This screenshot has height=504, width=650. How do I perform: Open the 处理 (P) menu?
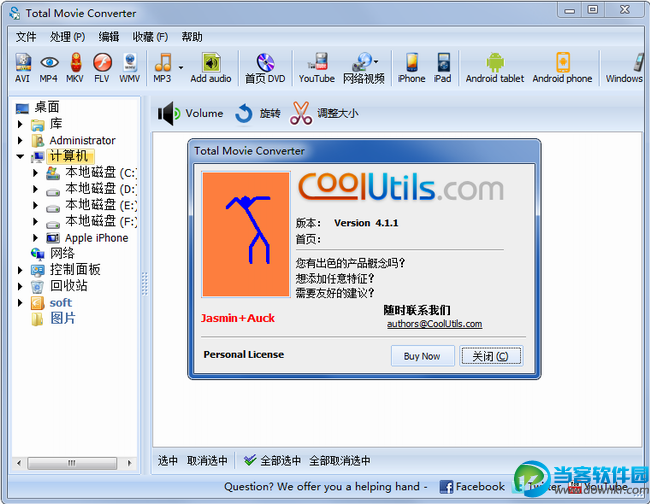[67, 37]
